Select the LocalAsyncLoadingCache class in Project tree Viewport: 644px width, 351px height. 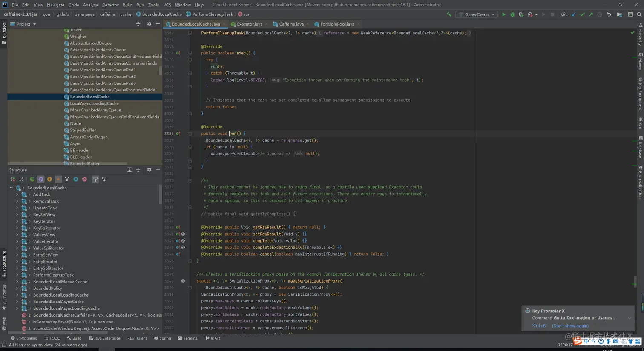[x=94, y=103]
